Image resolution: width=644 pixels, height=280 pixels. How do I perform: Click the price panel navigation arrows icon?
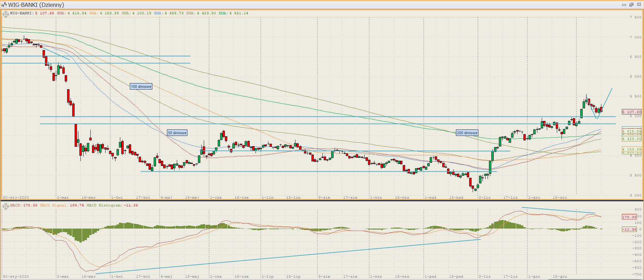pos(5,14)
